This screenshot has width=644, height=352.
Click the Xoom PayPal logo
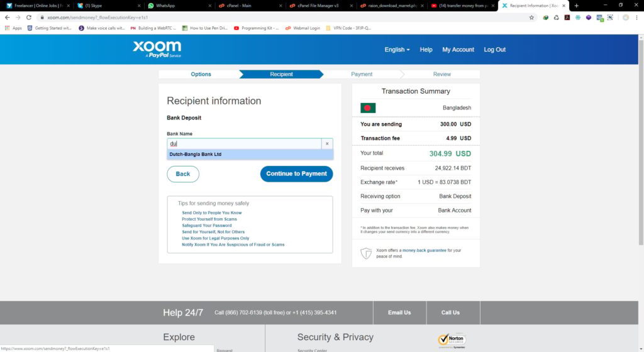point(157,49)
